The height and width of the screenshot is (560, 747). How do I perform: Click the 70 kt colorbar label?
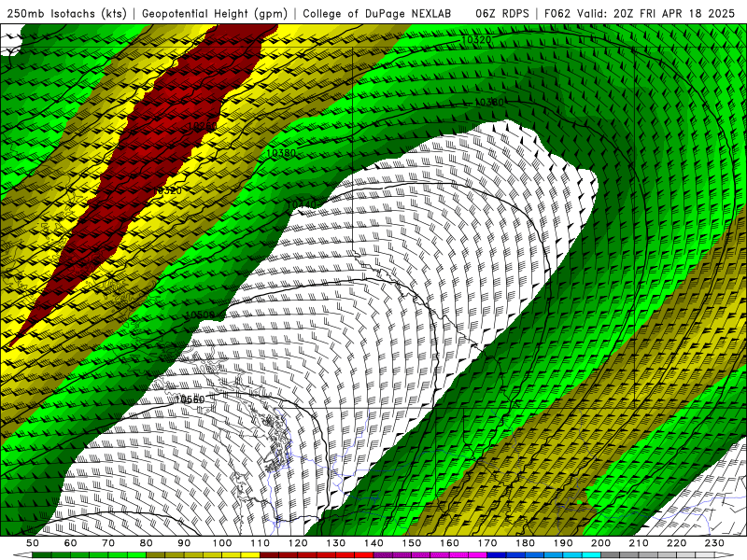tap(108, 543)
